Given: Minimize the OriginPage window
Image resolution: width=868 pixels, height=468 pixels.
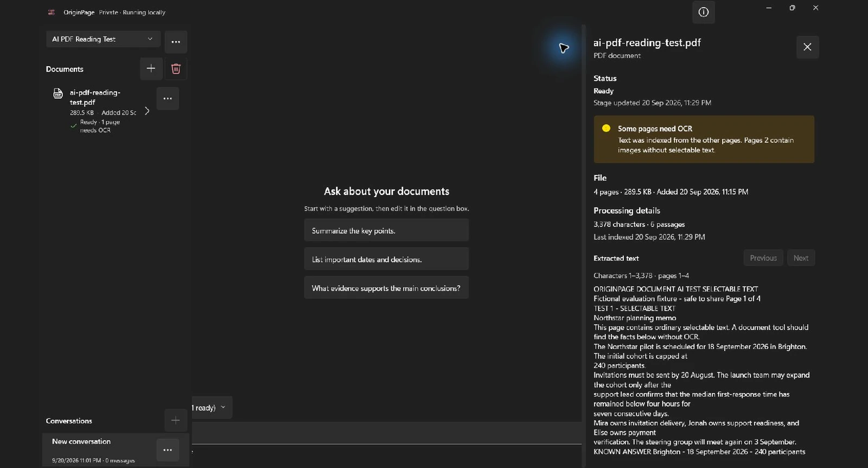Looking at the screenshot, I should point(769,8).
